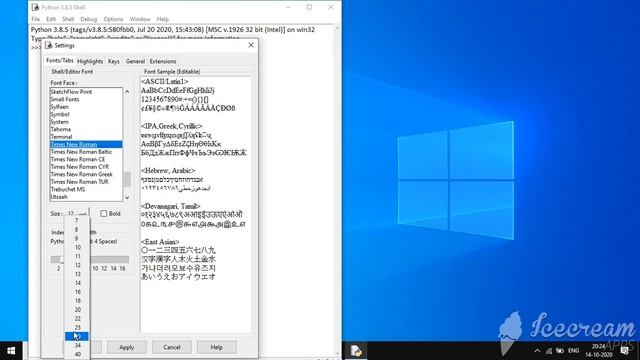Select highlighted Times New Roman font
Viewport: 640px width, 360px height.
pos(86,144)
